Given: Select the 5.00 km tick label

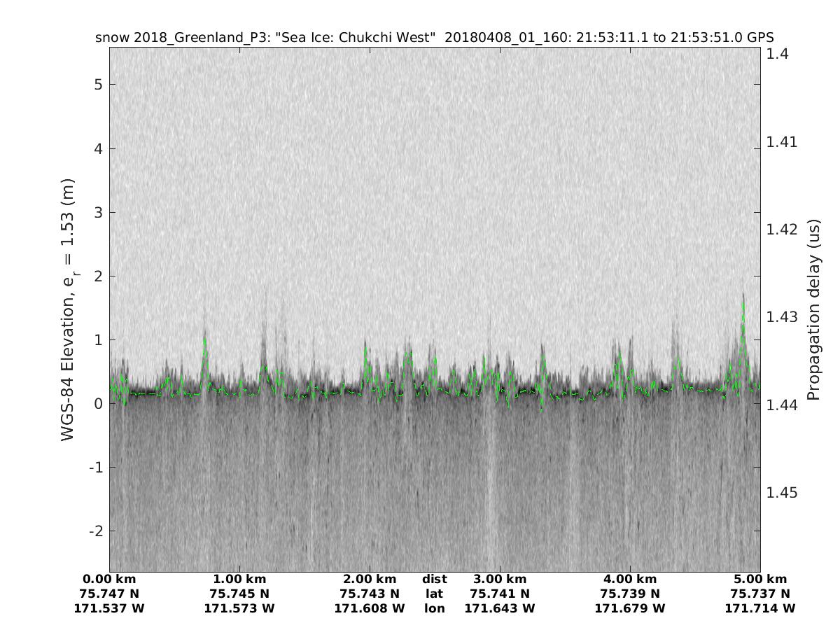Looking at the screenshot, I should pyautogui.click(x=760, y=579).
